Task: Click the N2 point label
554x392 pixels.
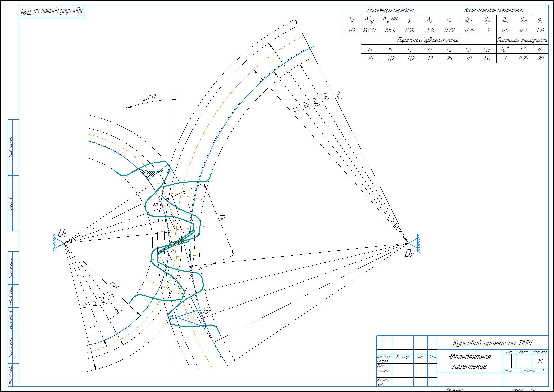Action: coord(206,312)
